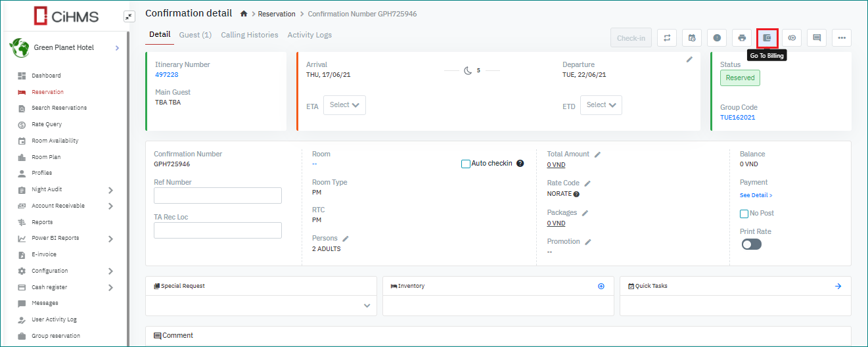Toggle the Print Rate switch
Image resolution: width=868 pixels, height=347 pixels.
(x=751, y=244)
